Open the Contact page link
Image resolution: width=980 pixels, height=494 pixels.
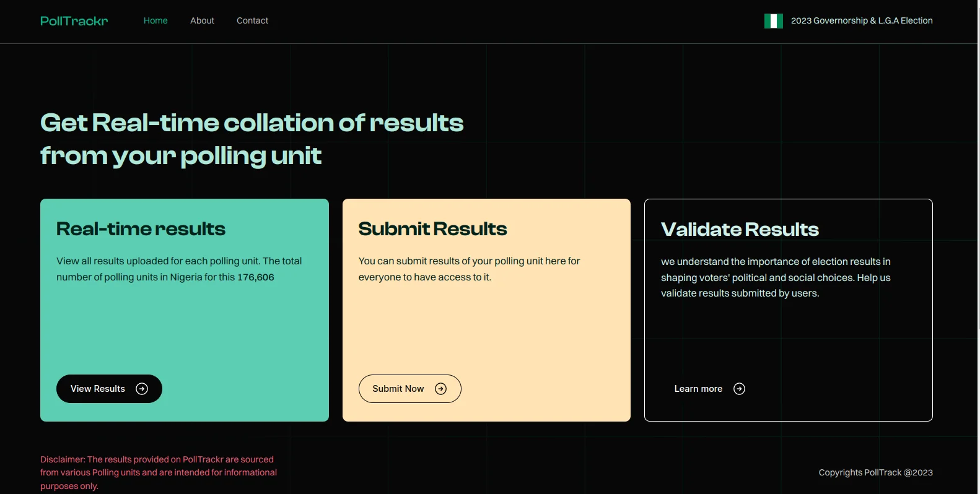252,20
